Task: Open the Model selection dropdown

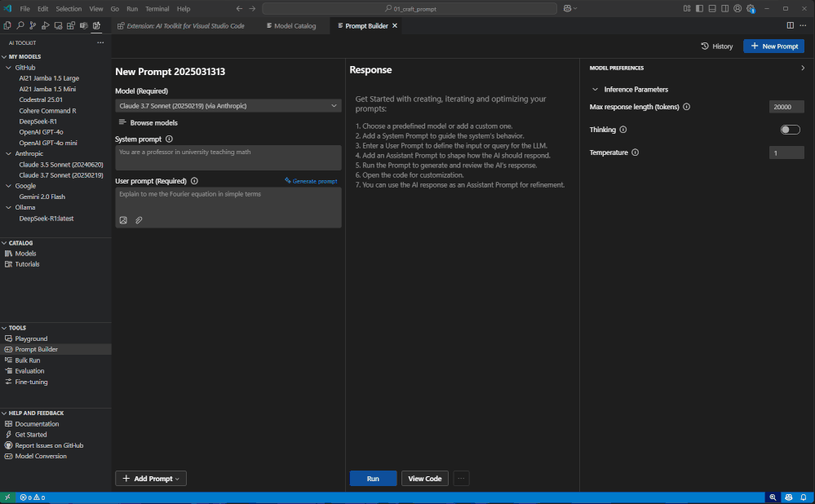Action: point(228,105)
